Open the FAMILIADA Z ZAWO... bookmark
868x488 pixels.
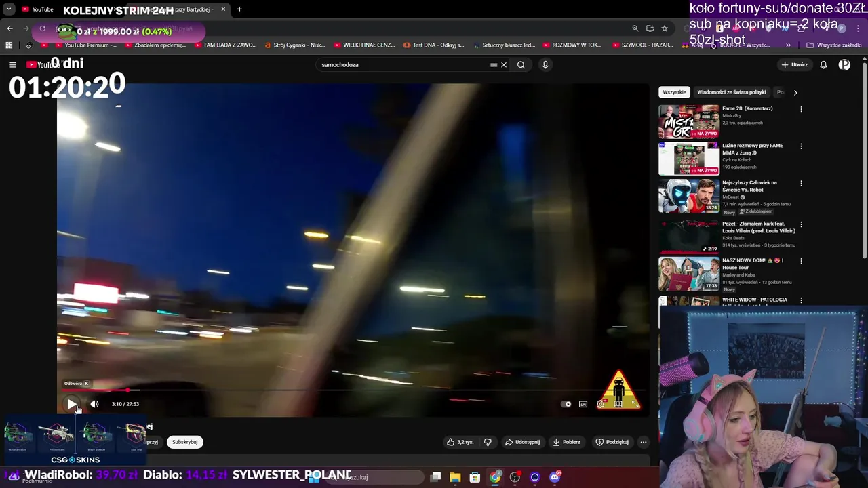coord(225,45)
